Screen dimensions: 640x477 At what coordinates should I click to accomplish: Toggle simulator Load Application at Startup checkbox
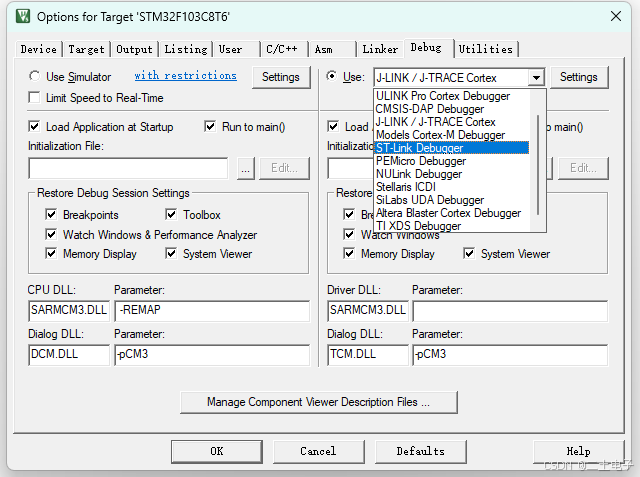(34, 126)
